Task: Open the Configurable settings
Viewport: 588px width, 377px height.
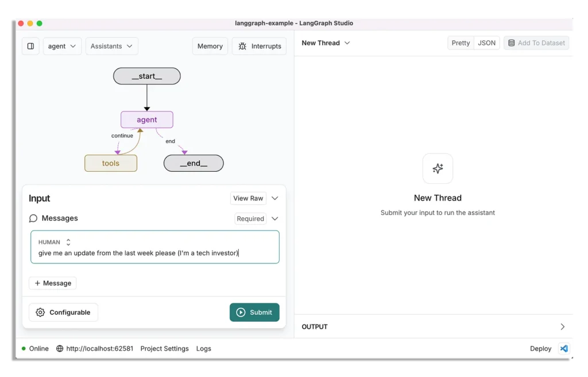Action: tap(63, 313)
